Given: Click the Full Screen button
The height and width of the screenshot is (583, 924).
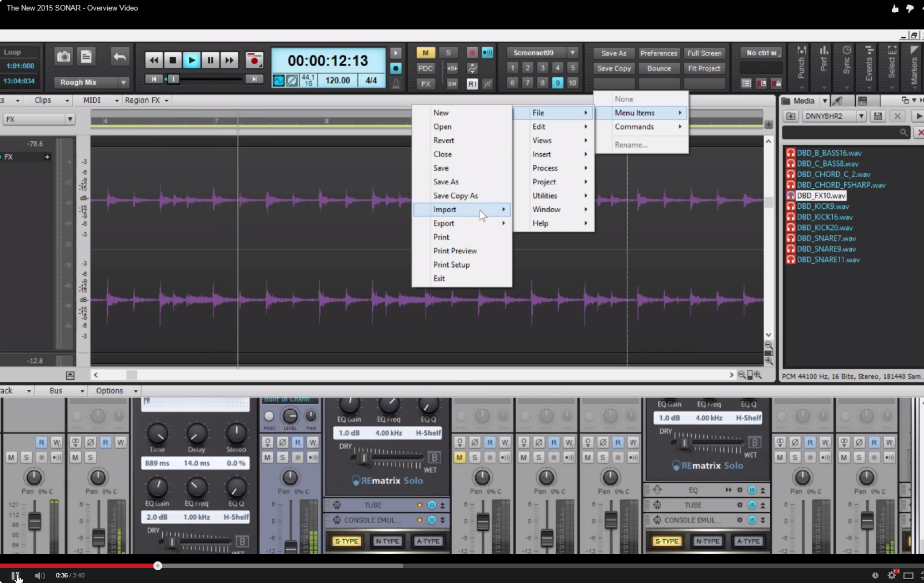Looking at the screenshot, I should [x=705, y=53].
